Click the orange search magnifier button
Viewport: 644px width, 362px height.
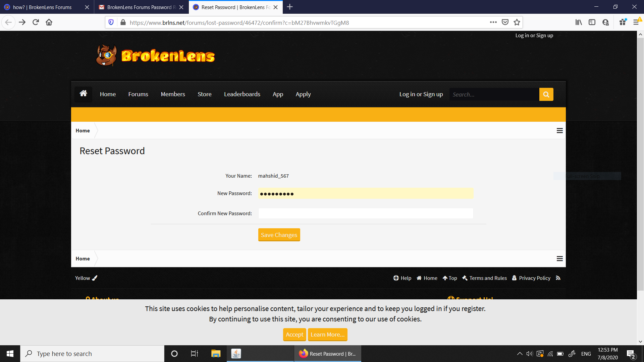pyautogui.click(x=546, y=95)
